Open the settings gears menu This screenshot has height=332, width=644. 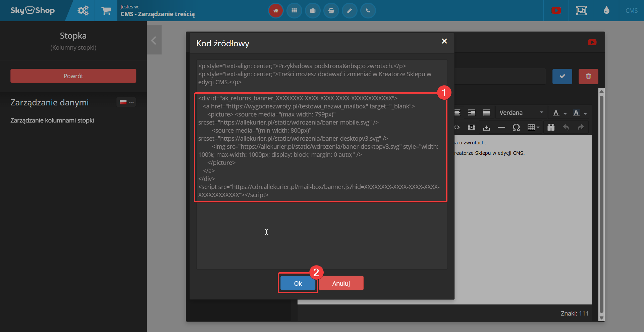click(x=83, y=10)
